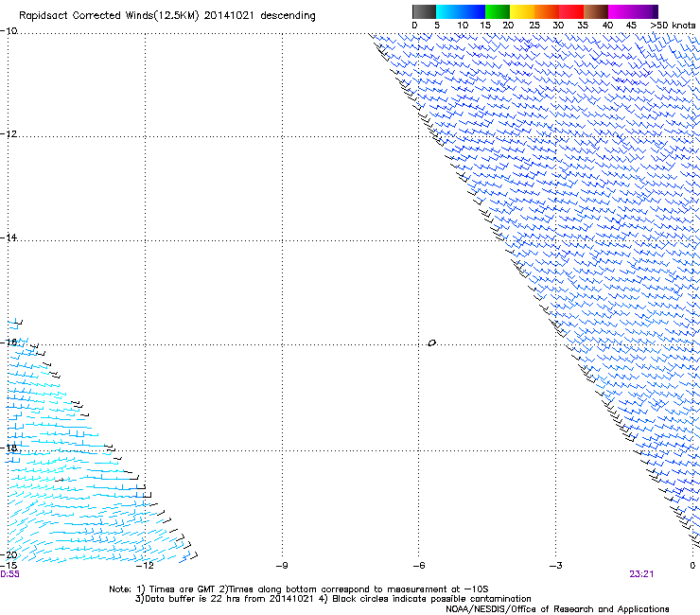700x615 pixels.
Task: Click the note 'Times are GMT'
Action: click(x=183, y=589)
